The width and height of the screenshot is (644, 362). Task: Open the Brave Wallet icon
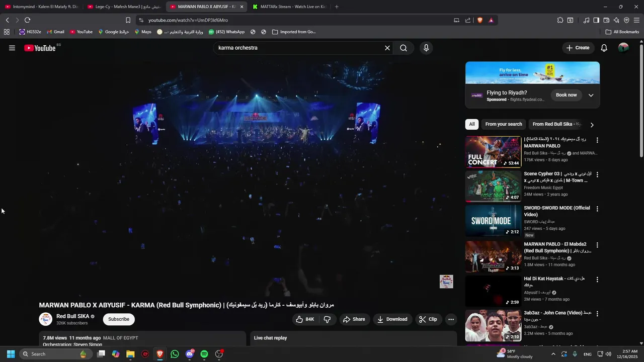tap(606, 20)
